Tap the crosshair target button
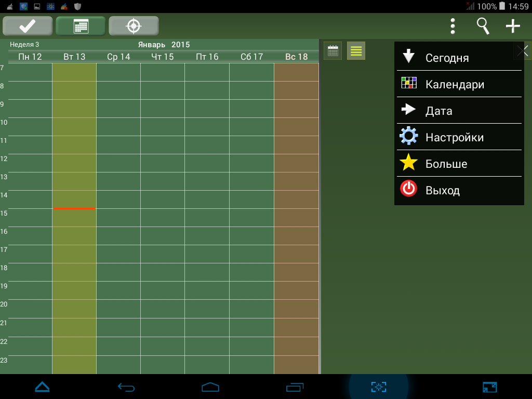Screen dimensions: 532x399 [134, 26]
